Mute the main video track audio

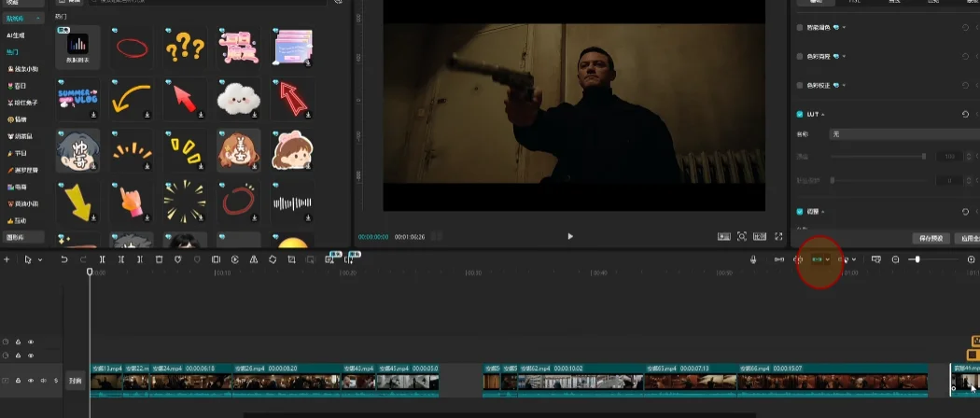[43, 381]
